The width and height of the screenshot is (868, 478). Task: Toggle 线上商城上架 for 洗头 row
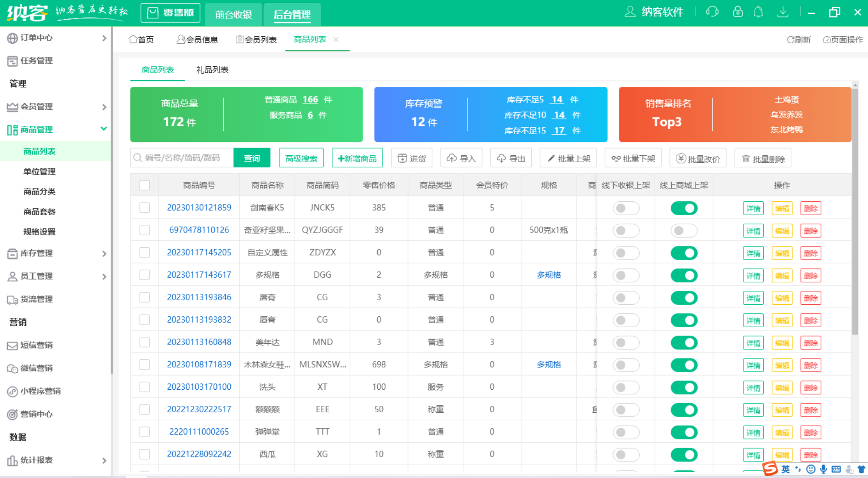point(684,387)
